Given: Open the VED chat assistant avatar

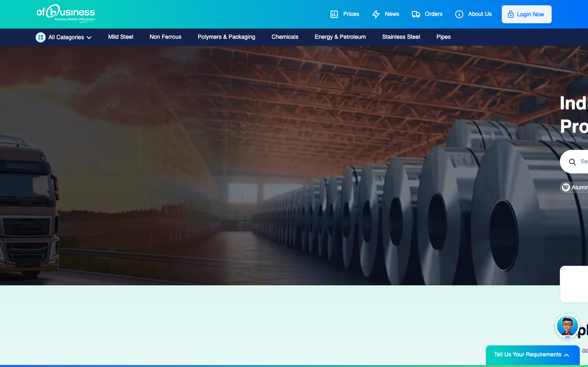Looking at the screenshot, I should tap(567, 326).
